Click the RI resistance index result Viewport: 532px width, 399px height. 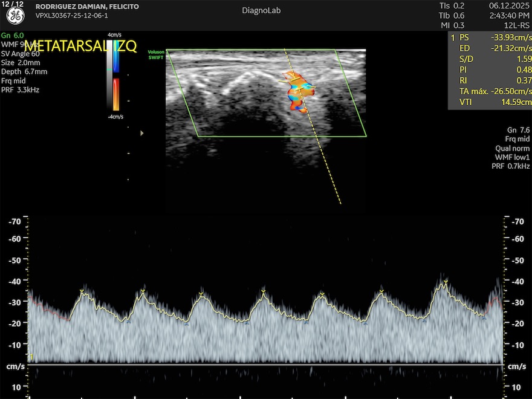[524, 81]
